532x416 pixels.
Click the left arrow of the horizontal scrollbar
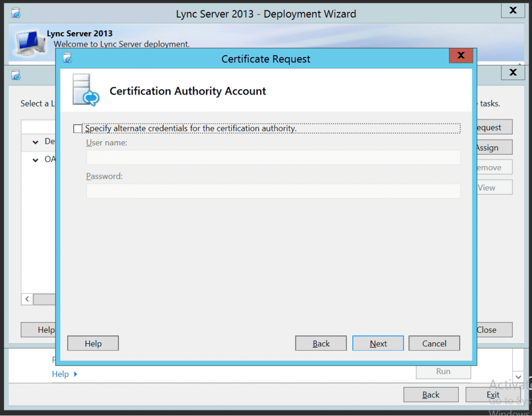[26, 299]
